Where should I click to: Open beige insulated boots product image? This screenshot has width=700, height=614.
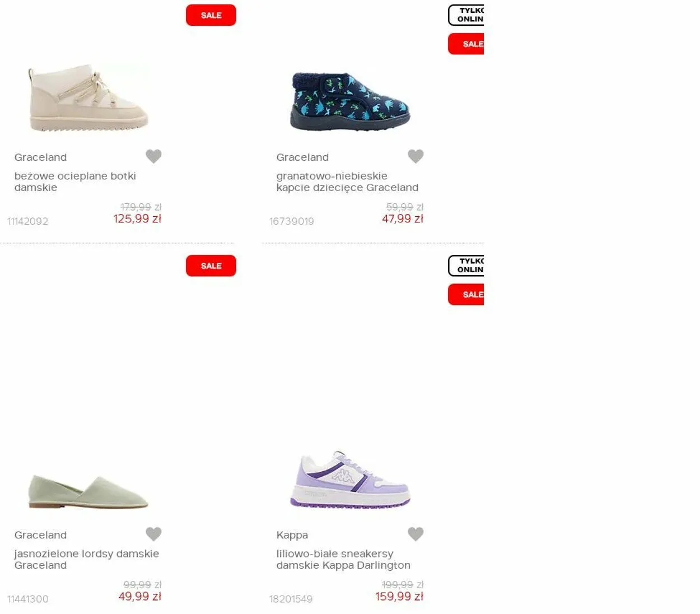click(88, 98)
